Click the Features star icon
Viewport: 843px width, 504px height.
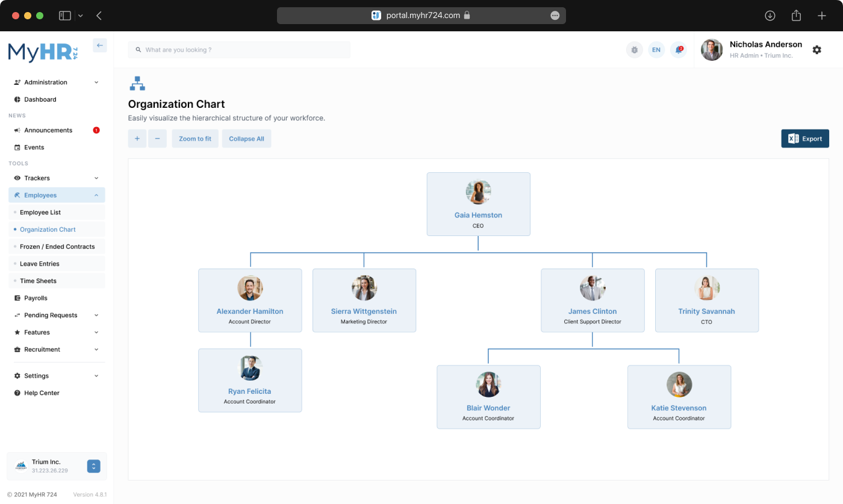(x=17, y=332)
